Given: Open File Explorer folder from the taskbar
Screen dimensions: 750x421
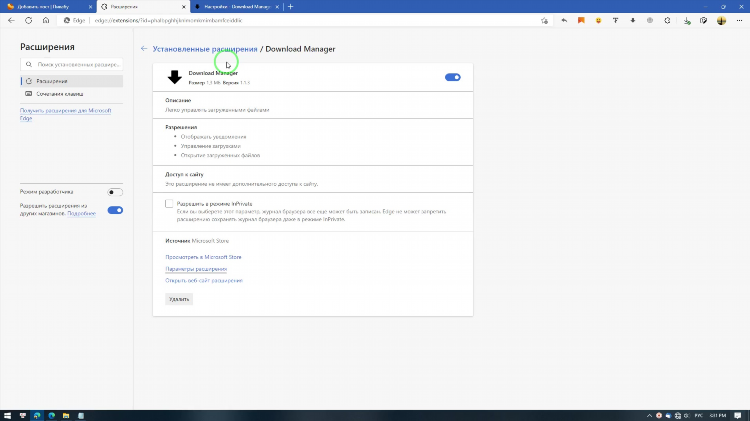Looking at the screenshot, I should click(x=66, y=415).
